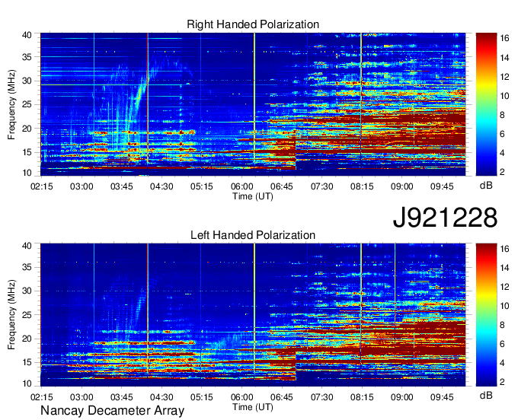The image size is (518, 420).
Task: Click 40 MHz frequency tick of Right Handed plot
Action: [x=27, y=35]
